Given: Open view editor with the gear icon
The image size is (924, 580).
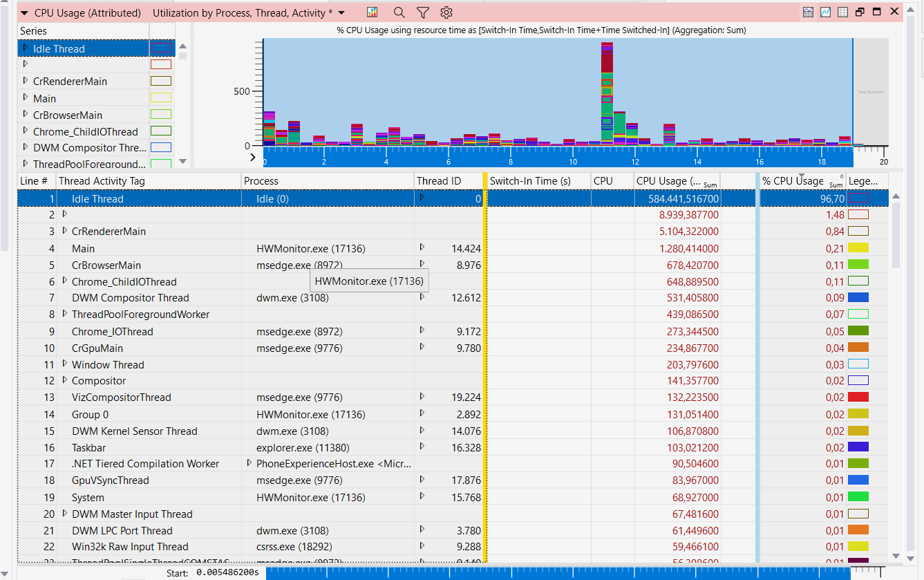Looking at the screenshot, I should pos(446,12).
